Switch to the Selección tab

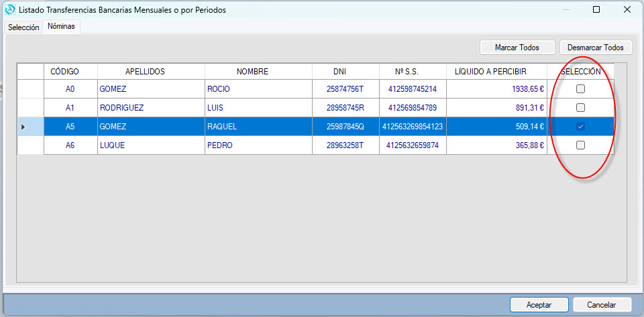(x=23, y=27)
